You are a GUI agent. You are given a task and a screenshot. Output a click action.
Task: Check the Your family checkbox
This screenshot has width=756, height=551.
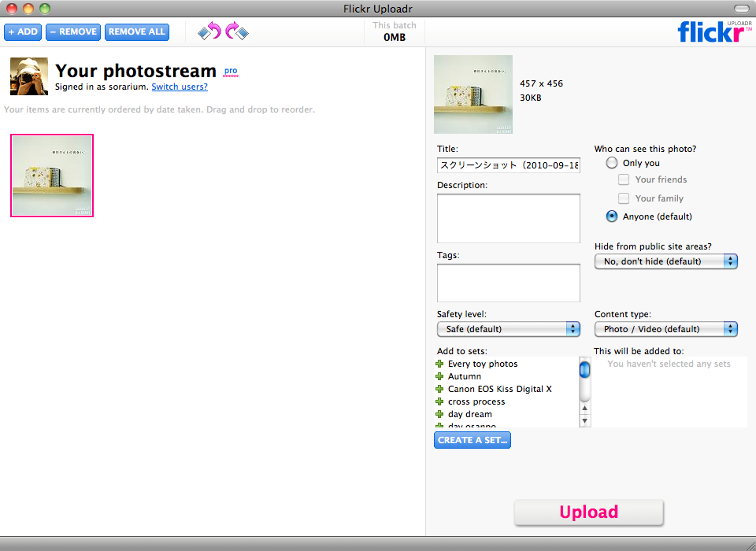point(624,198)
